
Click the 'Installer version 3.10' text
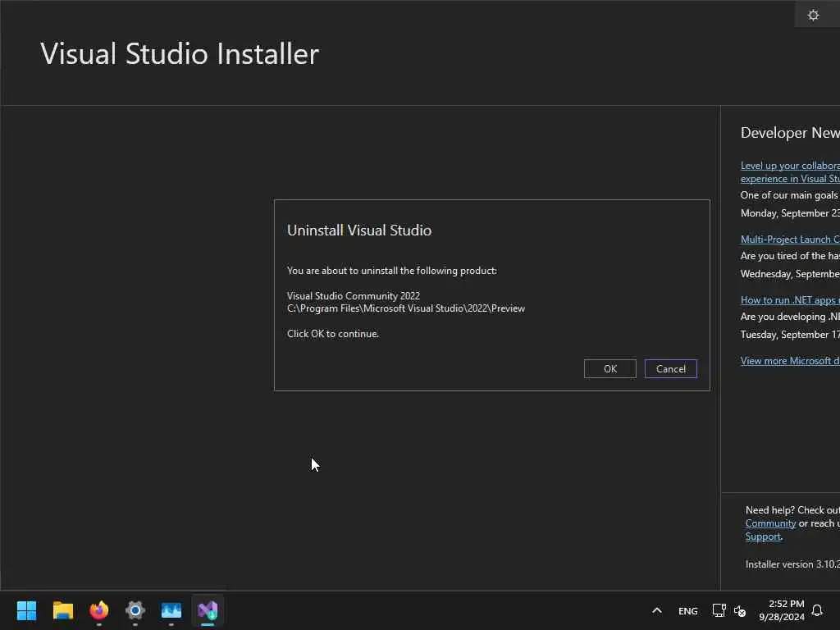click(x=792, y=564)
